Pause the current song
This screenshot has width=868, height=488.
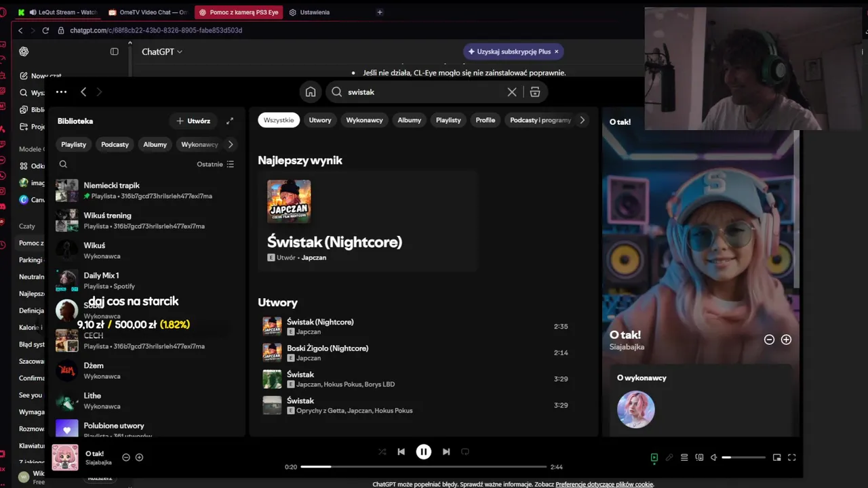[424, 451]
